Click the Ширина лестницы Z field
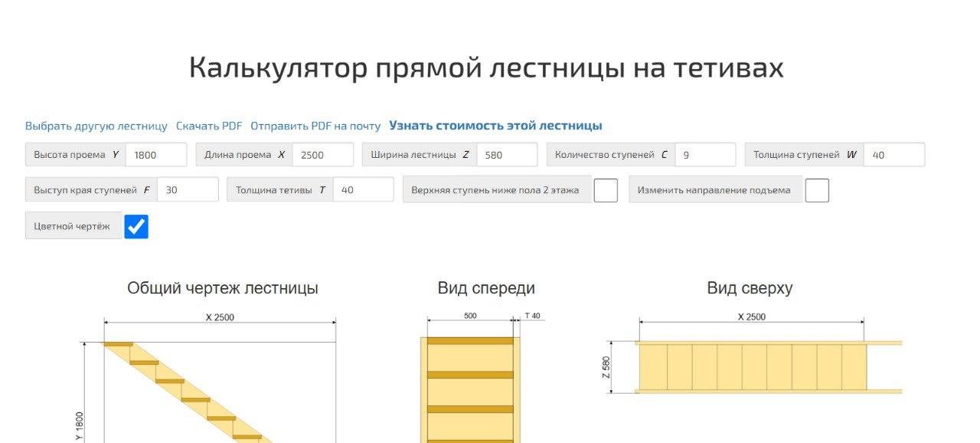 pos(507,154)
